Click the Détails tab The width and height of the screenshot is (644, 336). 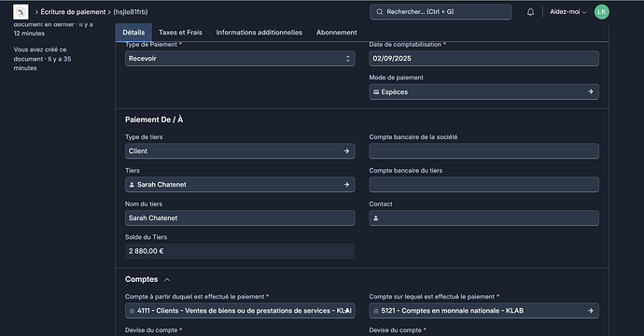point(133,33)
